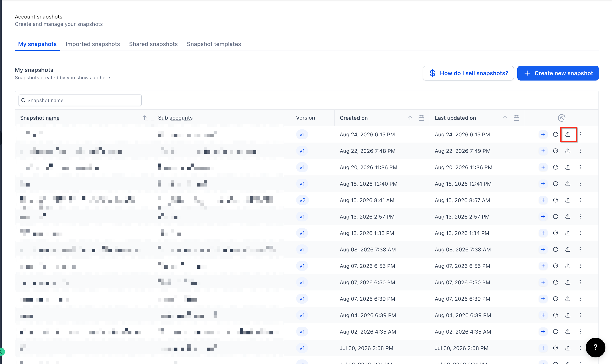Viewport: 612px width, 364px height.
Task: Click plus icon on Aug 07 6:50 PM row
Action: click(x=543, y=282)
